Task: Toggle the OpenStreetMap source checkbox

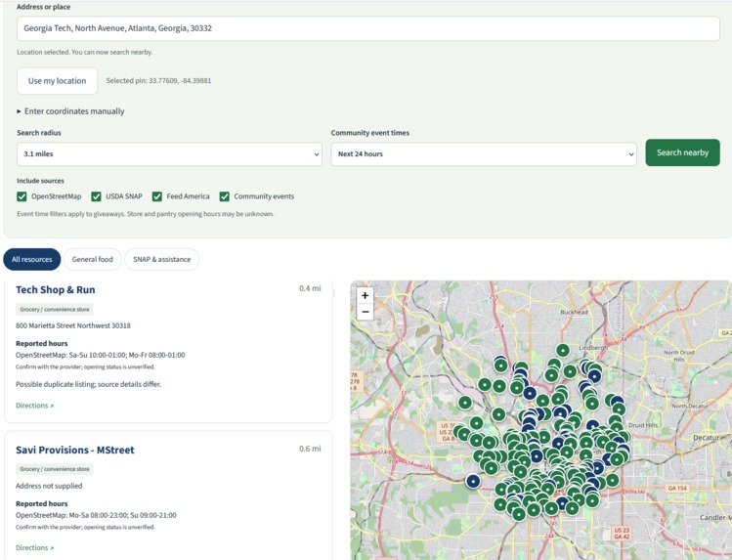Action: [22, 196]
